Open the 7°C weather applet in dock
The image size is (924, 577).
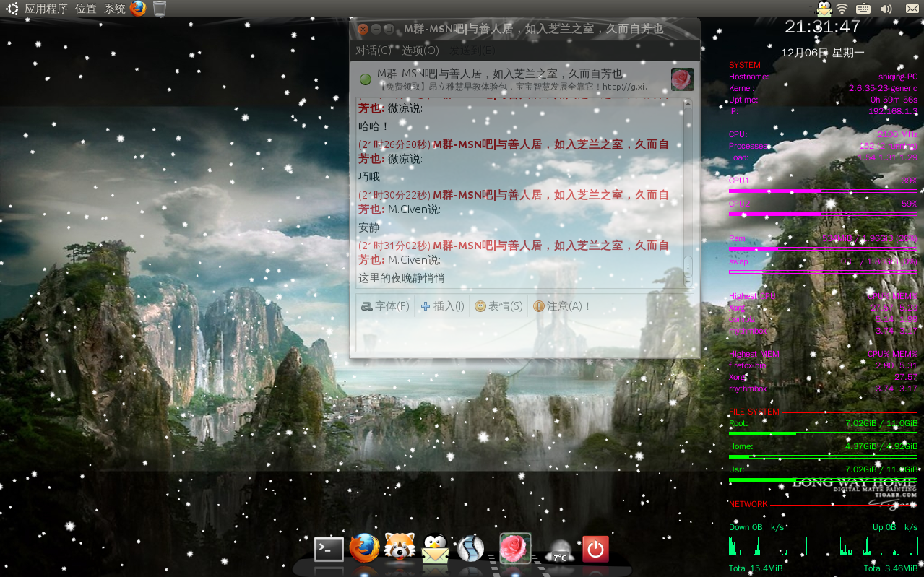560,552
